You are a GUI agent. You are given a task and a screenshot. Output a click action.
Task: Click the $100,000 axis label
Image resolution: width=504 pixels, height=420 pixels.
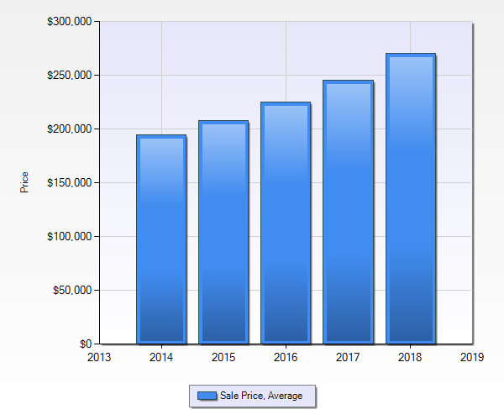[70, 237]
